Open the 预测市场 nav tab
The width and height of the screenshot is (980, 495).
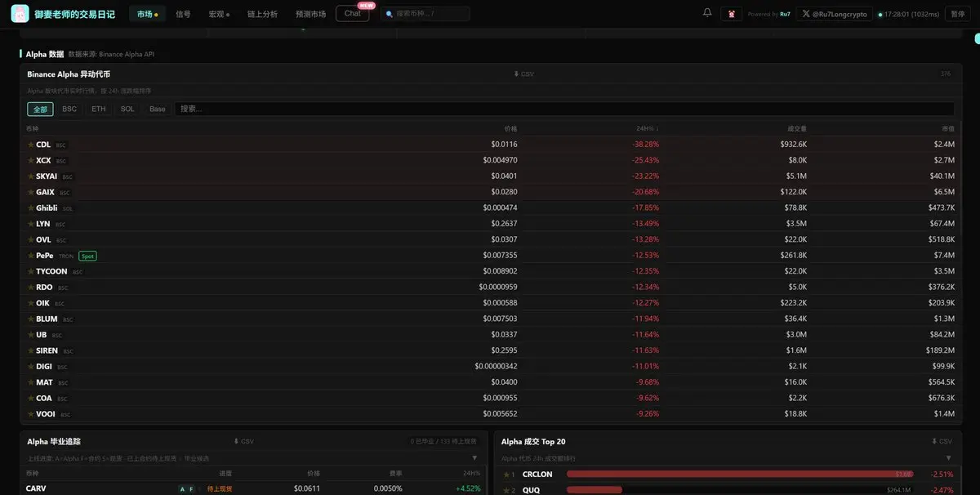click(x=310, y=14)
